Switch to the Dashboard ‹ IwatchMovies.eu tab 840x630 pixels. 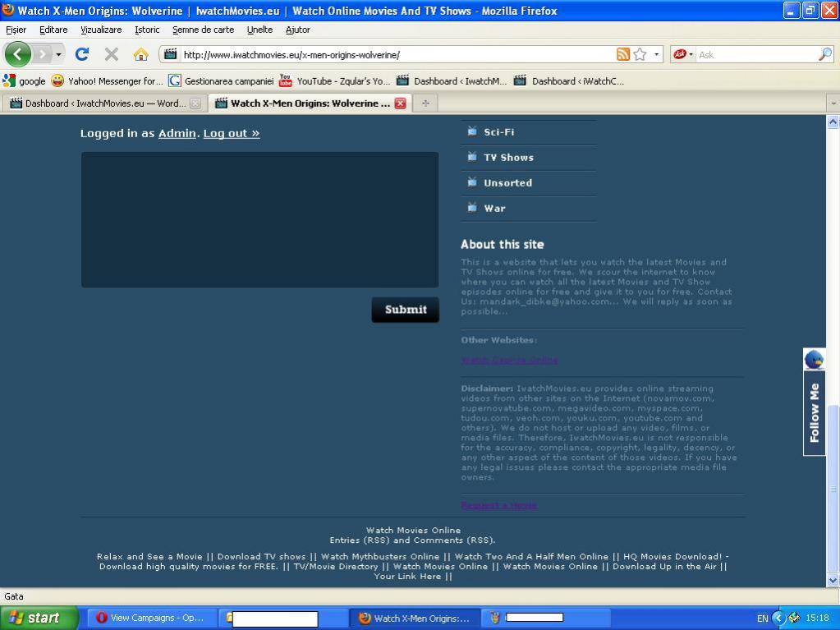103,103
